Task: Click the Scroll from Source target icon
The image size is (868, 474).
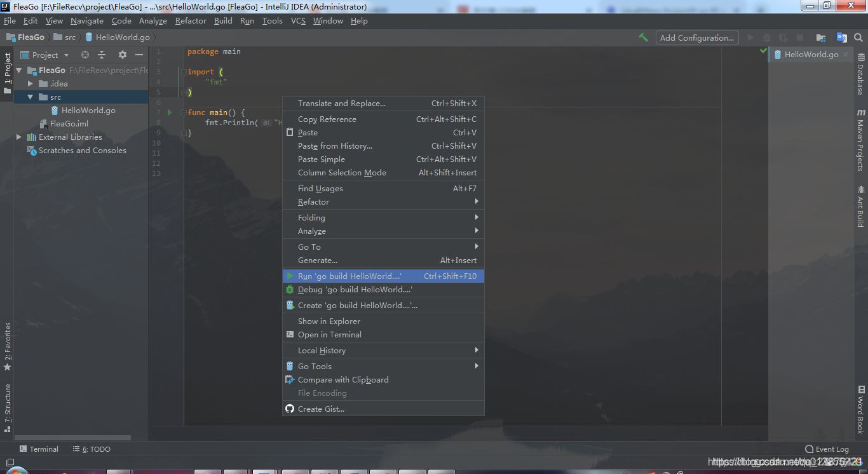Action: point(85,55)
